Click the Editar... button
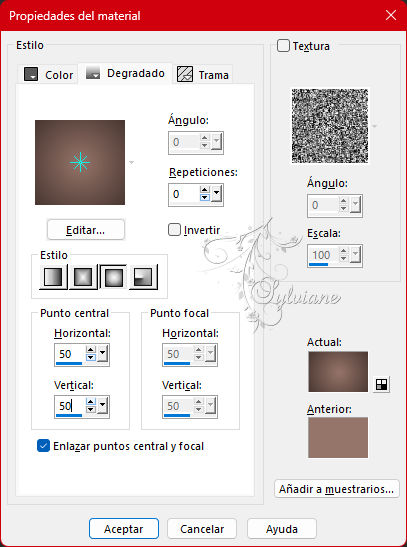The height and width of the screenshot is (547, 407). 85,230
